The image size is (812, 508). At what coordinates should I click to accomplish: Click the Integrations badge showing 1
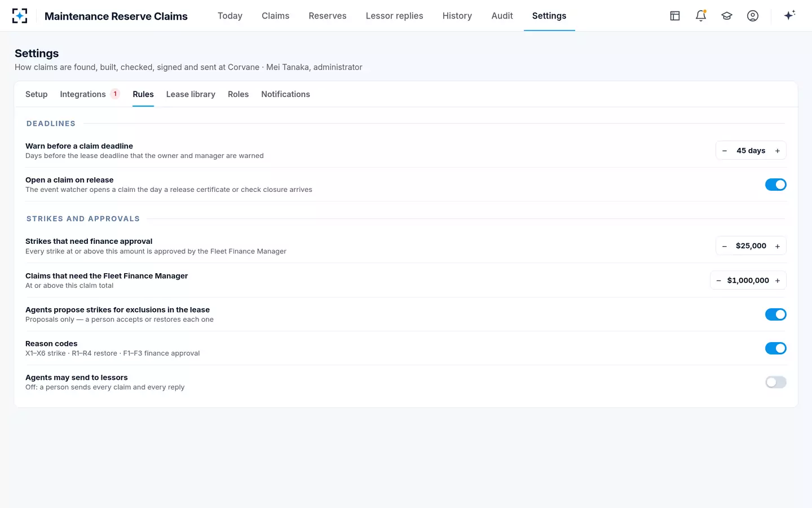point(115,94)
